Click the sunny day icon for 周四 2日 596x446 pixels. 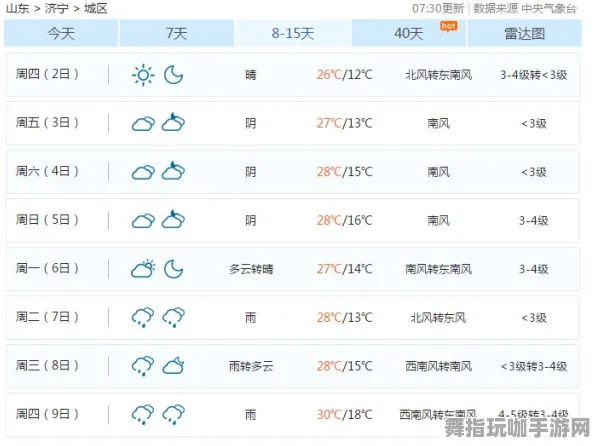pos(143,75)
